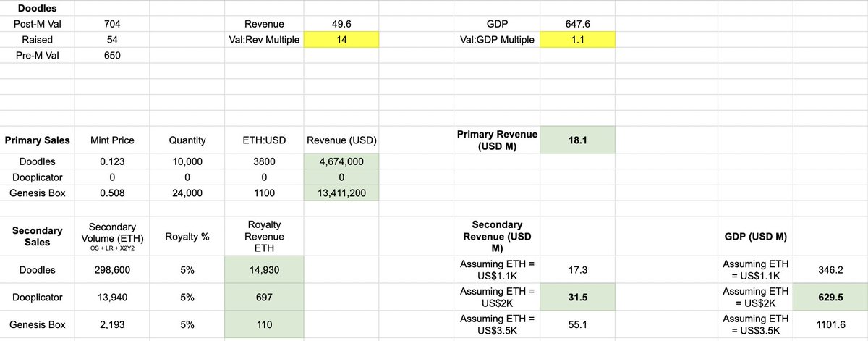This screenshot has height=341, width=868.
Task: Click the Genesis Box label in Primary Sales
Action: coord(38,193)
